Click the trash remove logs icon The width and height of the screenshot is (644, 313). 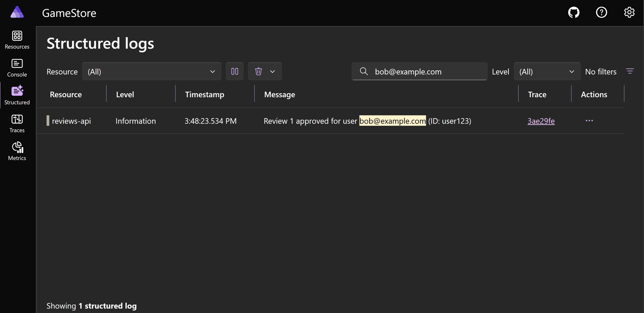(x=258, y=71)
